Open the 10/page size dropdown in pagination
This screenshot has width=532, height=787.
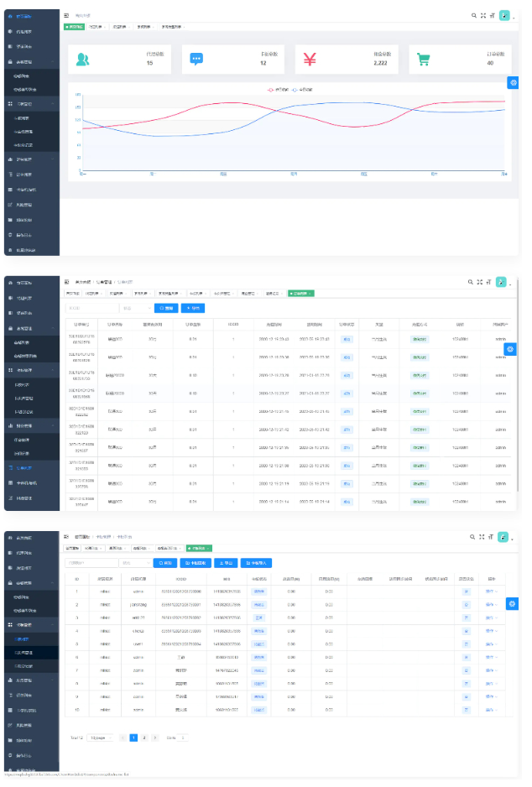tap(100, 737)
